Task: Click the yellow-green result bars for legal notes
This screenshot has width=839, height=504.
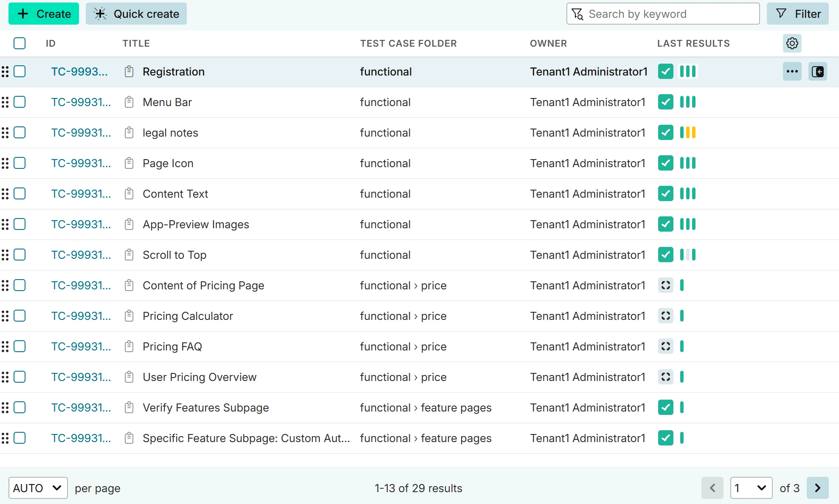Action: coord(688,132)
